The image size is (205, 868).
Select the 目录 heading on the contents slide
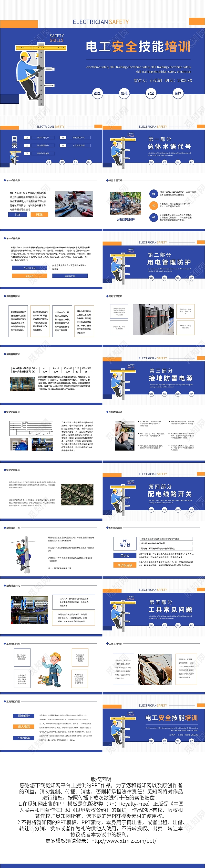click(14, 142)
